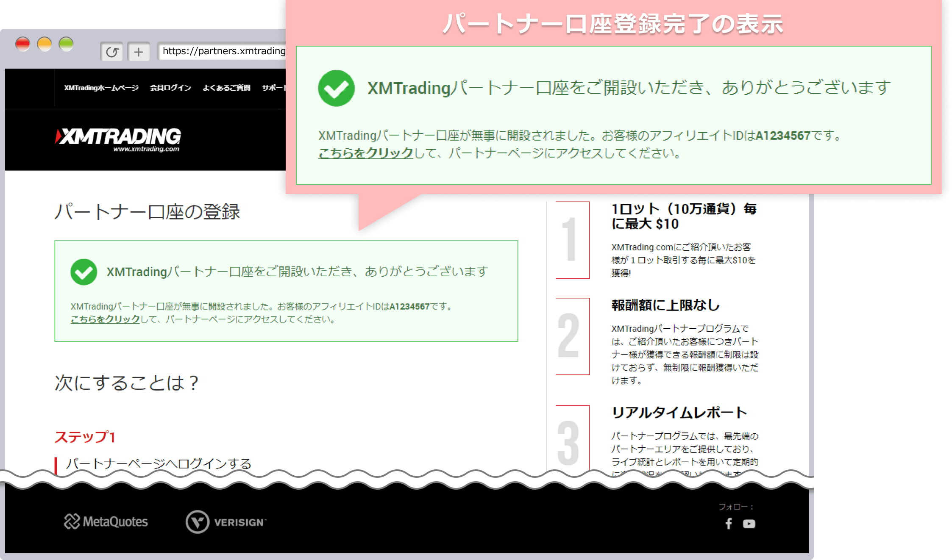Click パートナー口座登録完了の表示 callout title

click(x=613, y=24)
